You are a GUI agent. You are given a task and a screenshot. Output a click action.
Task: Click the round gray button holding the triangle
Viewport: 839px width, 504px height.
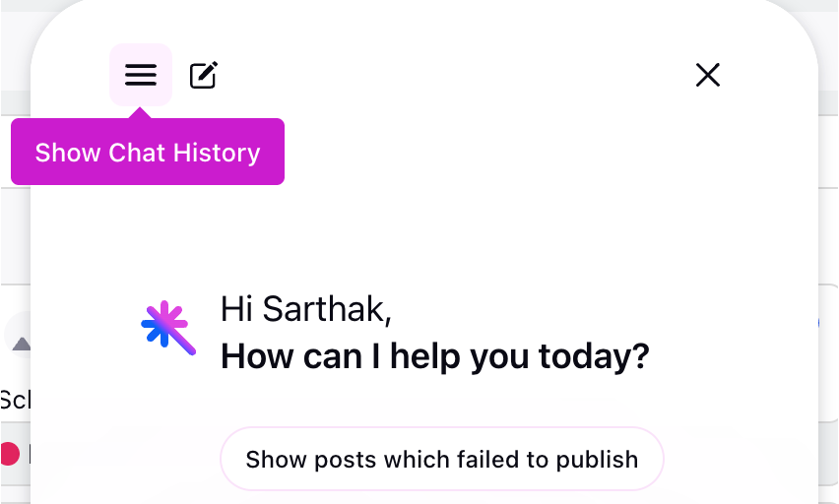tap(17, 335)
